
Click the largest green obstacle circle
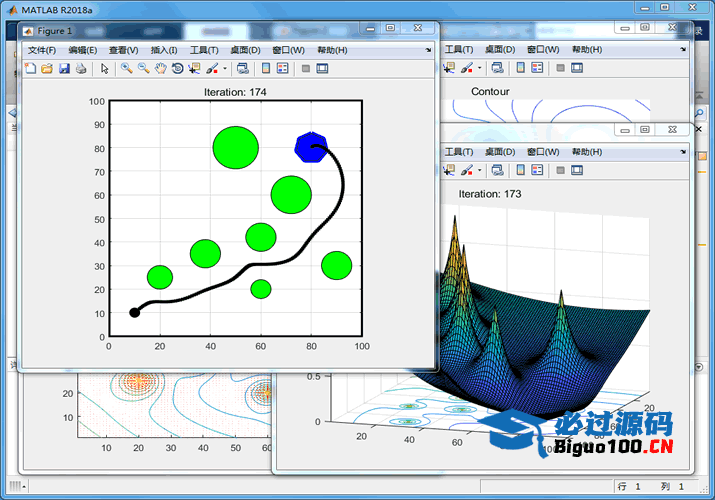[236, 147]
